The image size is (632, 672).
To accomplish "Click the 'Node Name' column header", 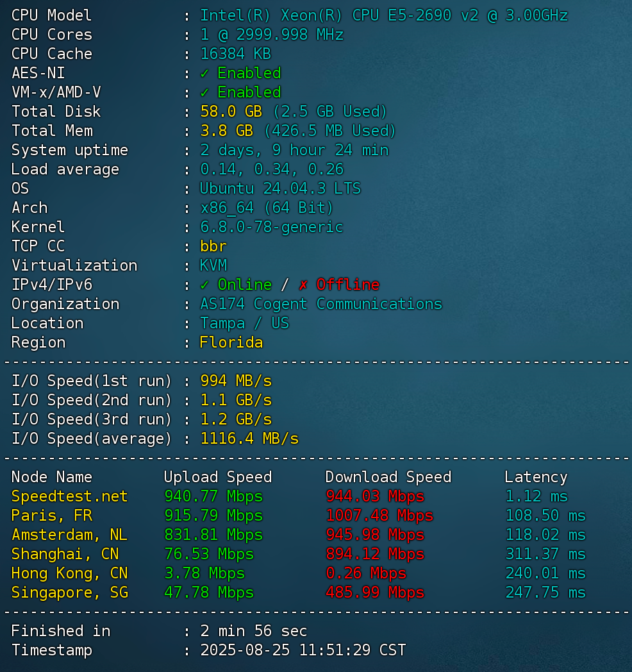I will 52,477.
